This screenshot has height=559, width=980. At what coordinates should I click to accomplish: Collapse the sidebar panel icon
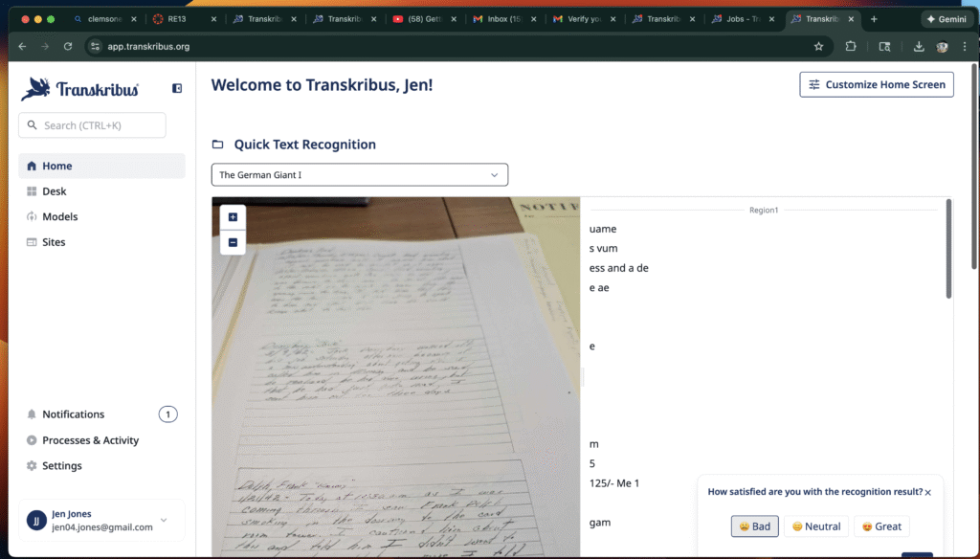click(x=177, y=88)
